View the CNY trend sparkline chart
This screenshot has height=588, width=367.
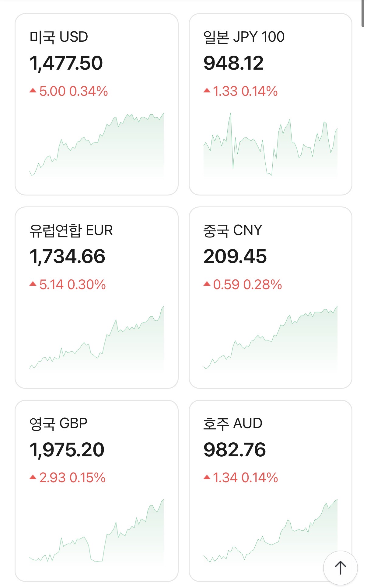271,338
